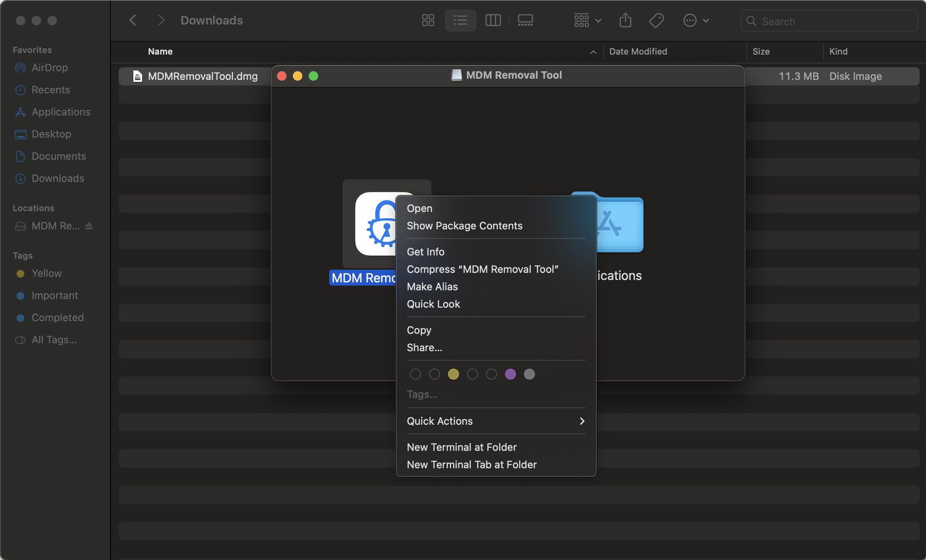This screenshot has height=560, width=926.
Task: Switch Finder to column view
Action: [x=493, y=20]
